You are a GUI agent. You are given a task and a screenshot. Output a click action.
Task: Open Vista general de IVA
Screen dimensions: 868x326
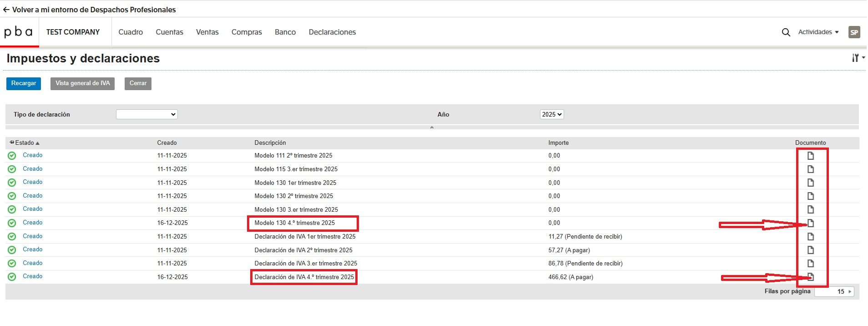pyautogui.click(x=82, y=83)
